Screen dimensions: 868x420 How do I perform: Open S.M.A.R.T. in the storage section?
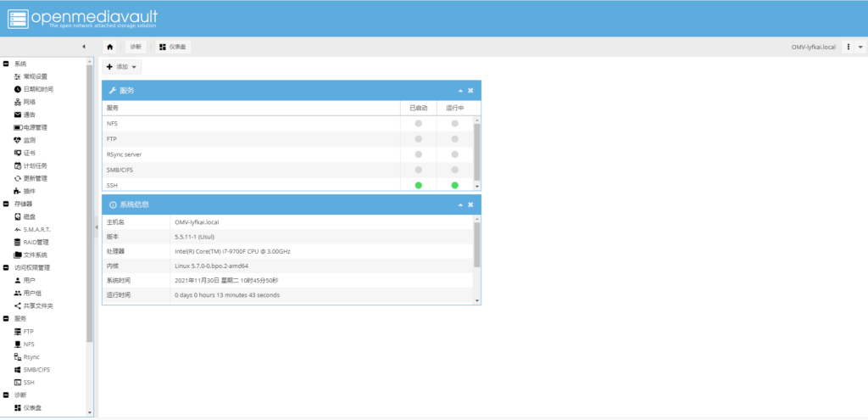pyautogui.click(x=36, y=229)
